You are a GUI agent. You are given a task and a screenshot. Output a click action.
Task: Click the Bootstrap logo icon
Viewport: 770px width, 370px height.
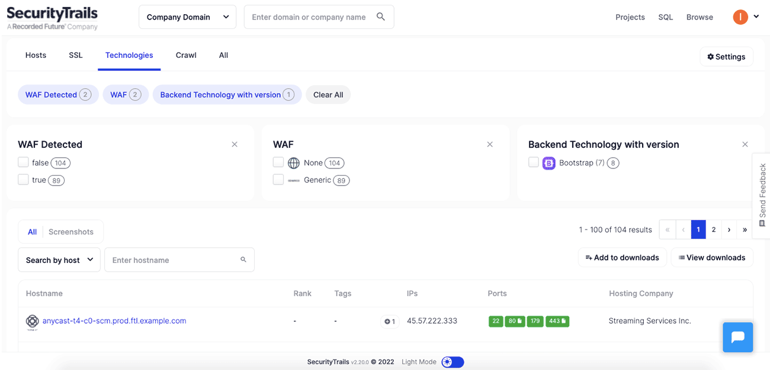pyautogui.click(x=549, y=163)
